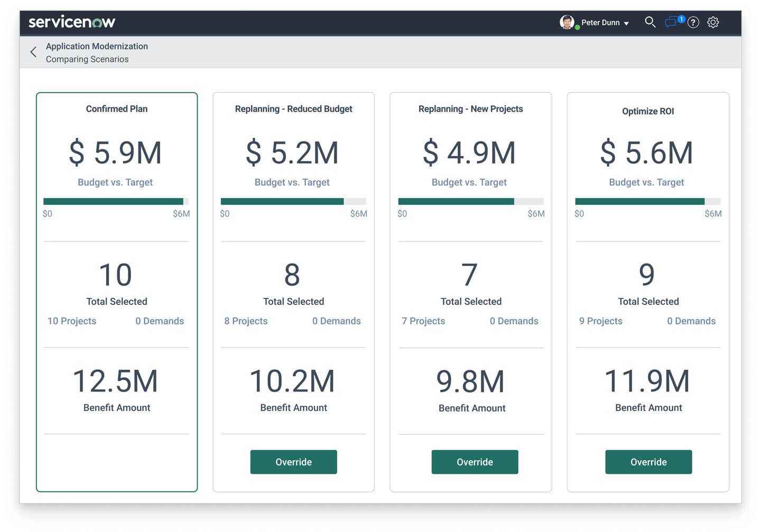Screen dimensions: 761x532
Task: Click the Optimize ROI budget progress bar
Action: pyautogui.click(x=647, y=201)
